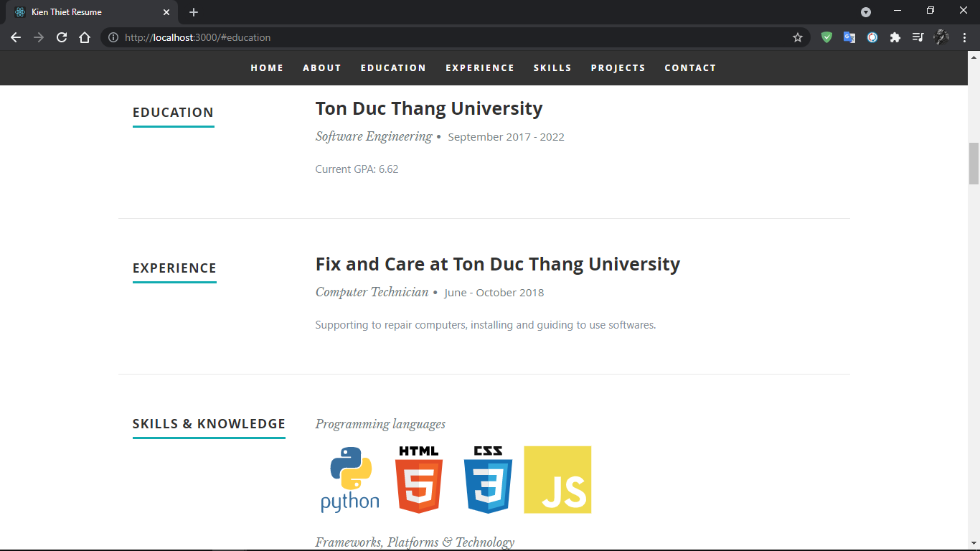Viewport: 980px width, 551px height.
Task: Open the CONTACT section link
Action: [690, 67]
